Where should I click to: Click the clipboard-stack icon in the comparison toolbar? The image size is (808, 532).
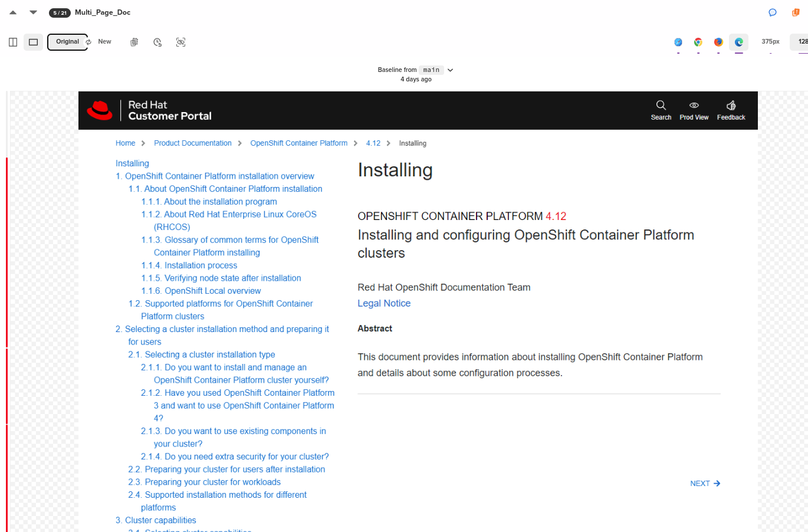(x=134, y=42)
